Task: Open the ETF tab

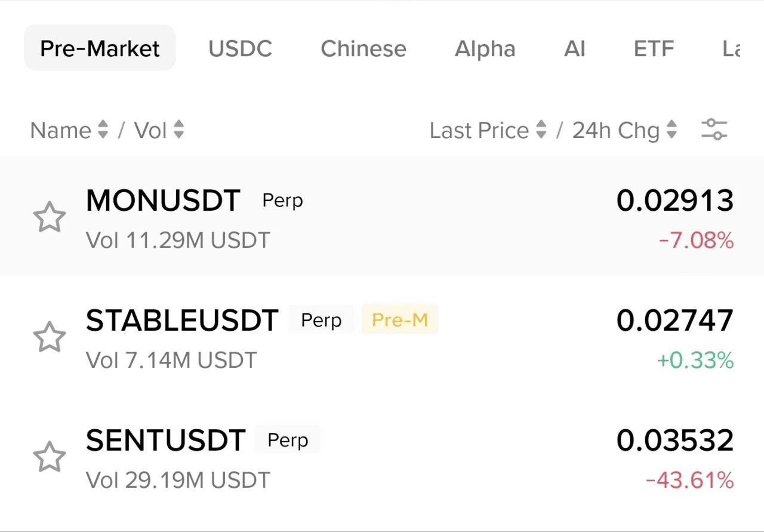Action: point(654,48)
